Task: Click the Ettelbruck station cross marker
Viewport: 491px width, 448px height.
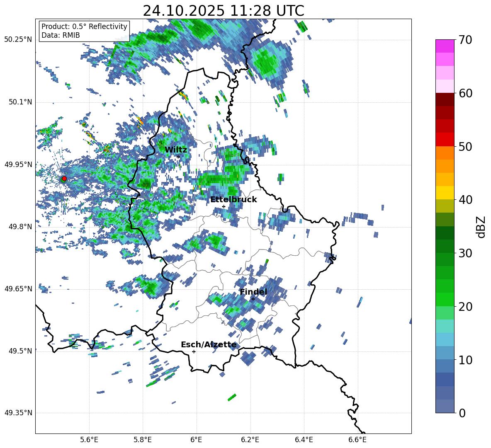Action: coord(224,206)
